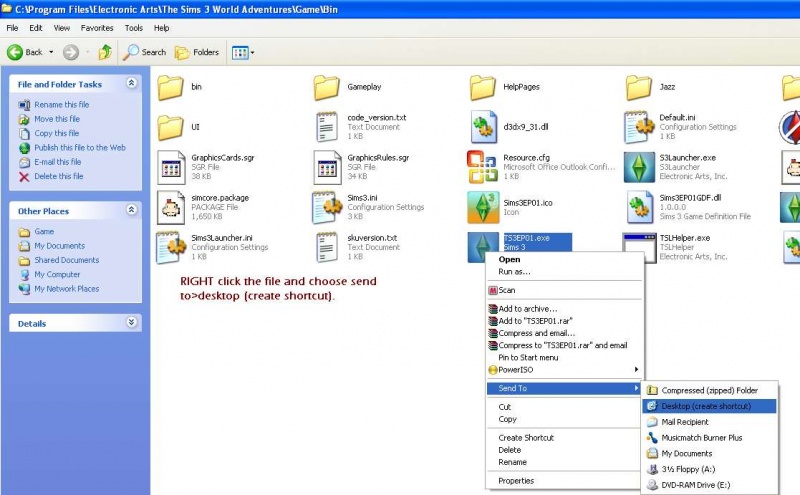The height and width of the screenshot is (495, 800).
Task: Select Desktop (create shortcut) in Send To
Action: [710, 406]
